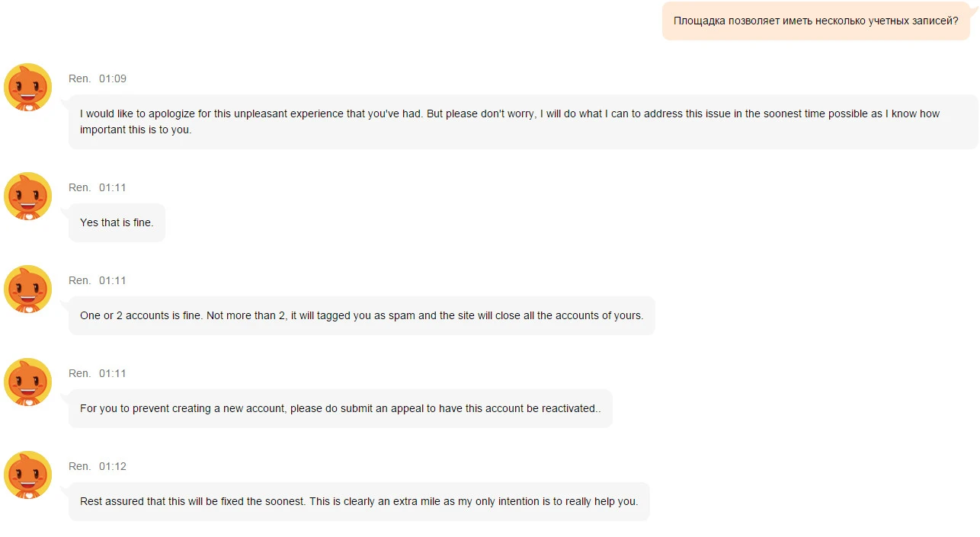Click the 'submit an appeal' message bubble
This screenshot has height=537, width=980.
click(x=341, y=408)
